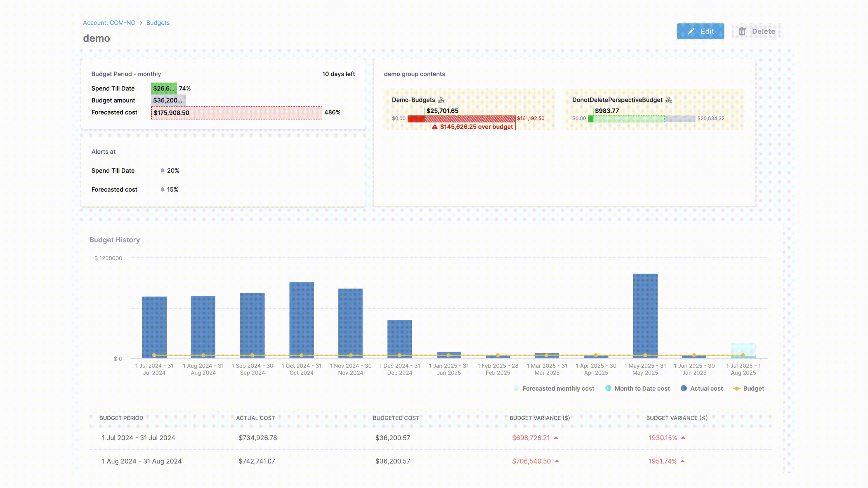Viewport: 868px width, 488px height.
Task: Click hierarchy icon next to DonotDeletePerspectiveBudget
Action: (x=669, y=100)
